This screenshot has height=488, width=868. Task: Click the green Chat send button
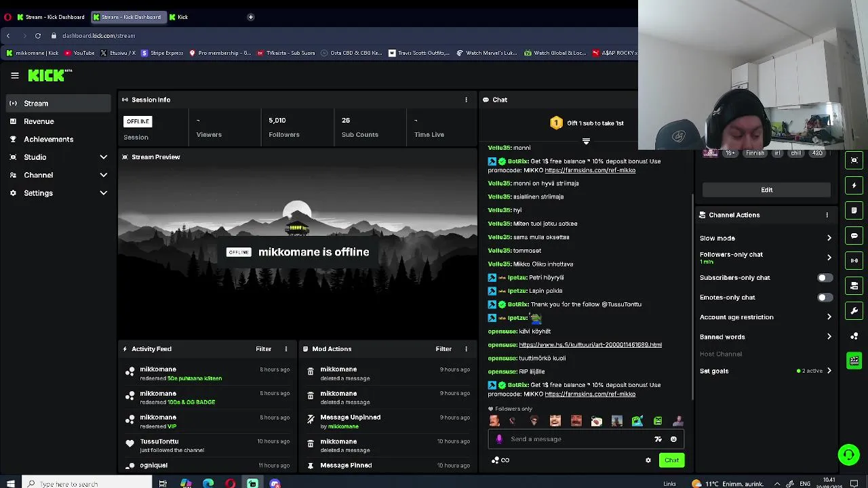coord(671,460)
